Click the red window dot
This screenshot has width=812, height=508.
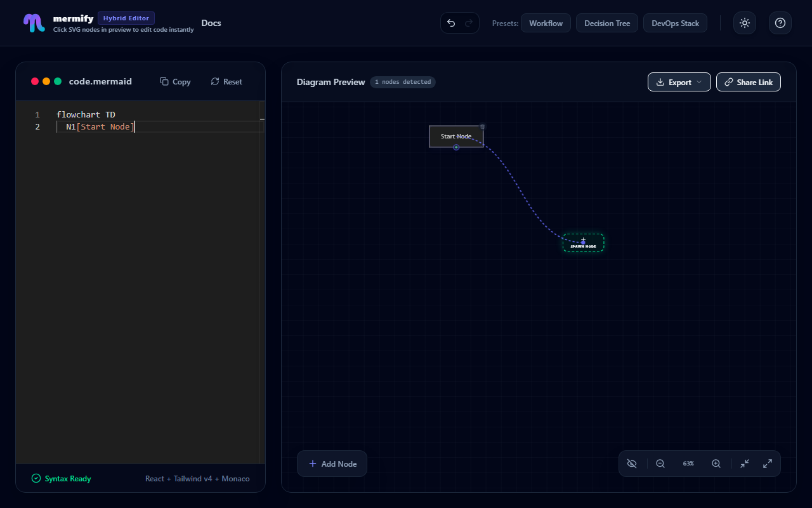pos(35,81)
